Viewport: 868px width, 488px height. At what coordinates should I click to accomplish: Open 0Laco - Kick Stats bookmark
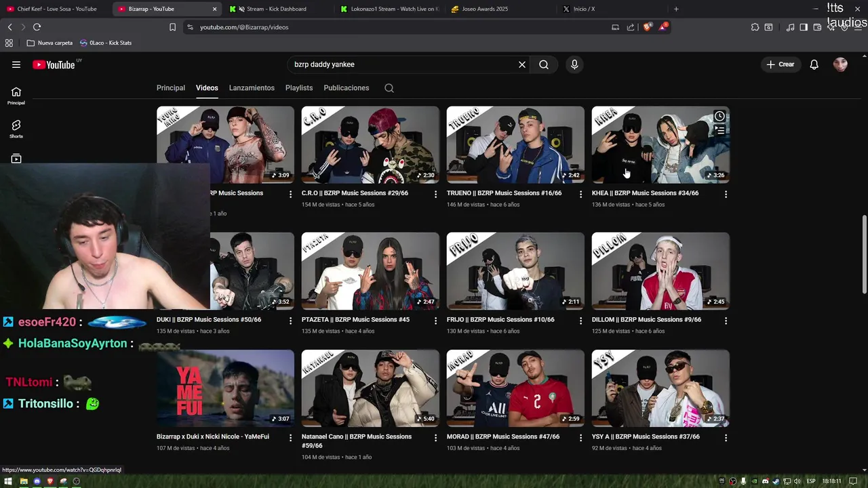click(106, 43)
